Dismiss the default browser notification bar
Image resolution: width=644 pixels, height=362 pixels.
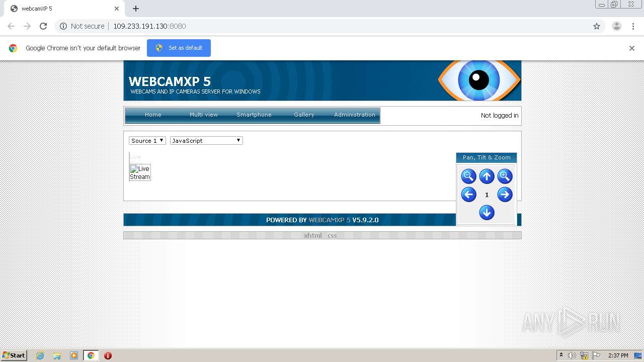[632, 48]
